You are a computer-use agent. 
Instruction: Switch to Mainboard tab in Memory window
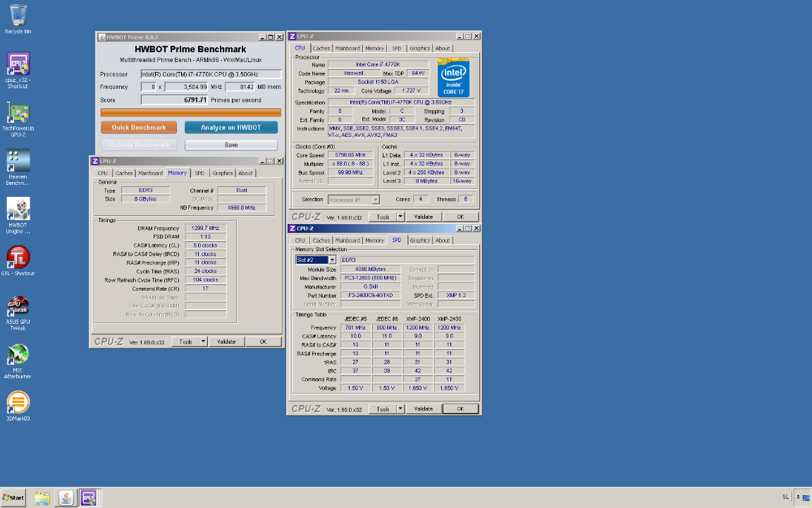click(151, 173)
